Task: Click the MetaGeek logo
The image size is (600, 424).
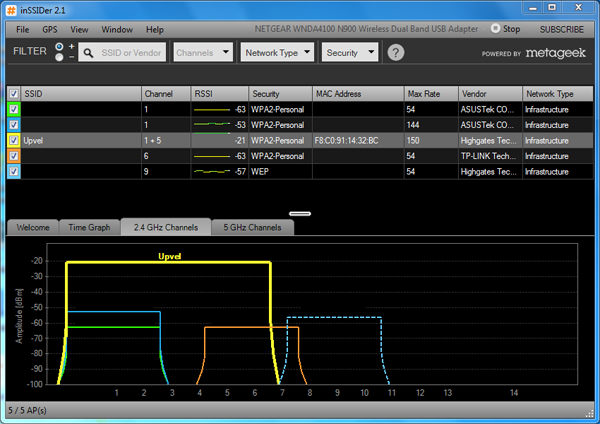Action: click(x=555, y=54)
